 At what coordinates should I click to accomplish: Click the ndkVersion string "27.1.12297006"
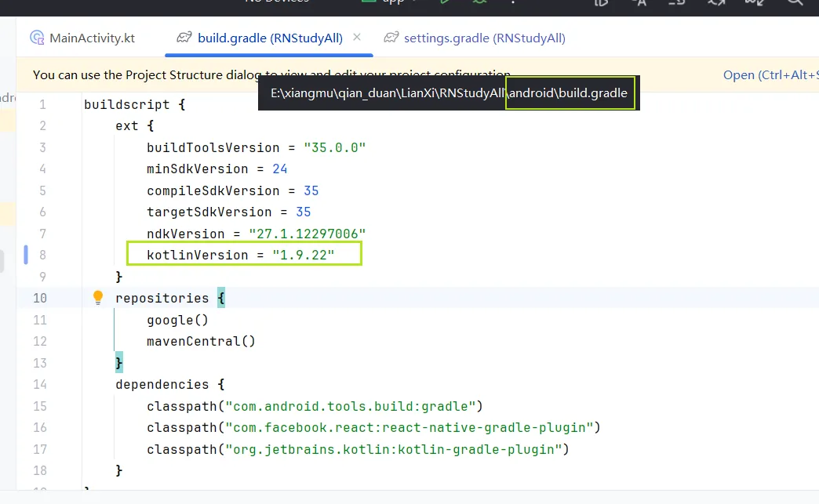[x=308, y=234]
